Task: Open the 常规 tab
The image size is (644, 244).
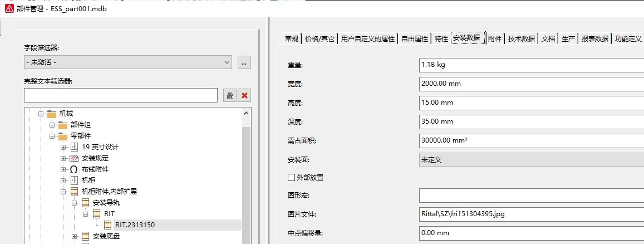Action: point(292,39)
